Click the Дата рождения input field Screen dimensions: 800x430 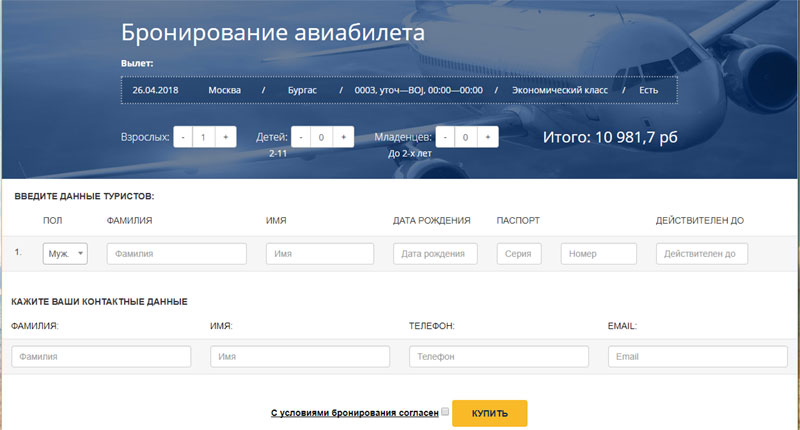point(435,254)
